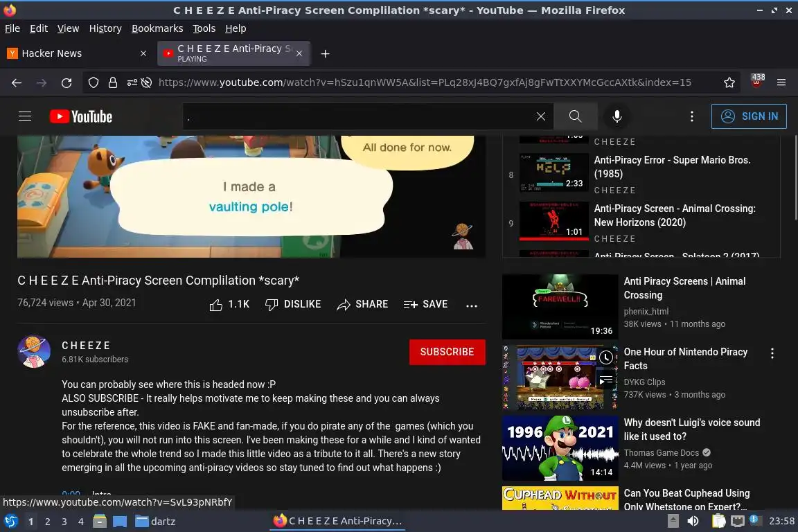The height and width of the screenshot is (532, 798).
Task: Click the autoplay blocked icon in address bar
Action: pos(147,82)
